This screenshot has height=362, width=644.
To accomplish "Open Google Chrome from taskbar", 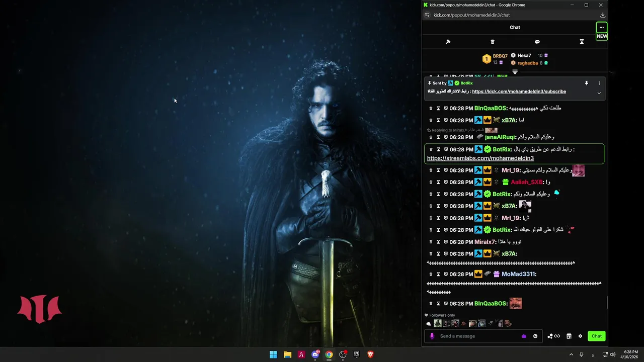I will 329,354.
